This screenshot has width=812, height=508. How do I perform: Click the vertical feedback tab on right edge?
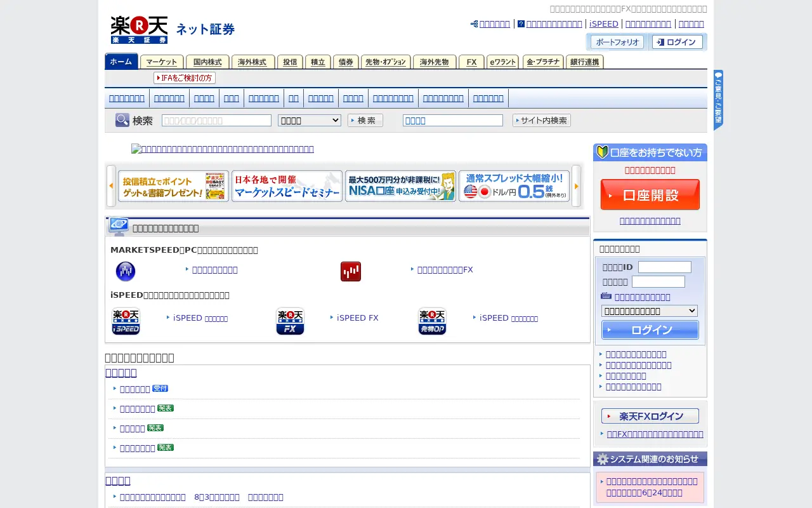point(718,100)
